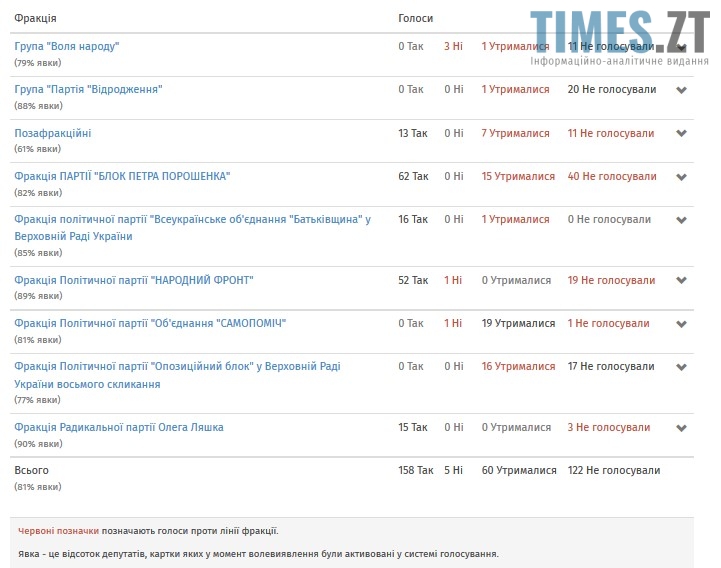The width and height of the screenshot is (721, 568).
Task: Expand the Батьківщина faction chevron
Action: [x=682, y=220]
